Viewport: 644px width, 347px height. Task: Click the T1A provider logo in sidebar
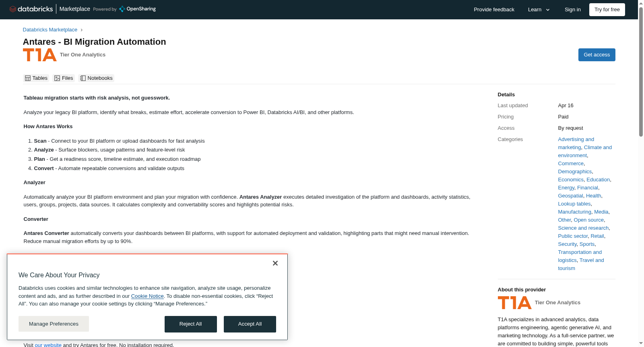(514, 303)
